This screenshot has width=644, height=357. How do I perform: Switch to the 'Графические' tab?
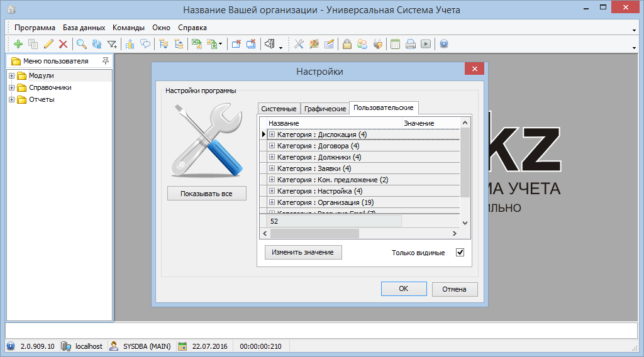(325, 109)
